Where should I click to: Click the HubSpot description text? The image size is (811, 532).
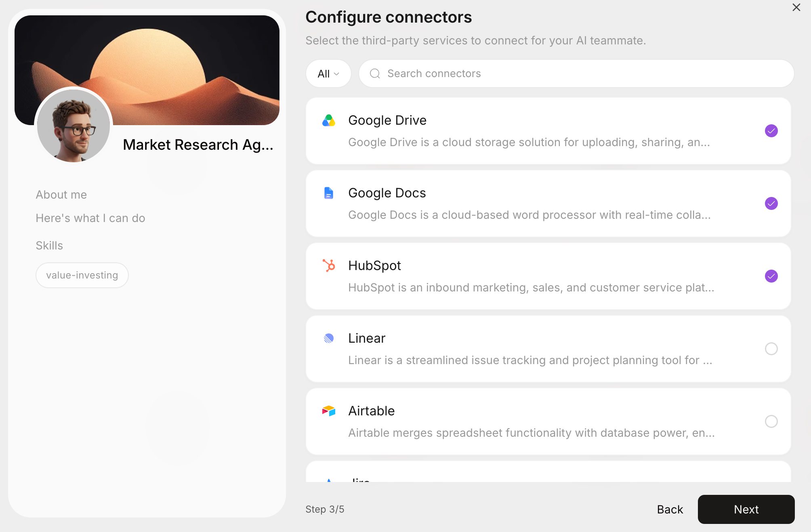pyautogui.click(x=531, y=287)
